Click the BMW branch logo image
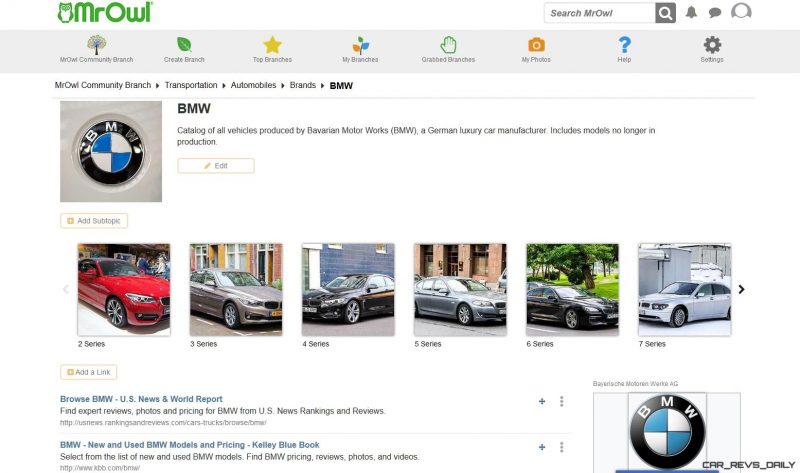Viewport: 800px width, 473px height. click(111, 152)
